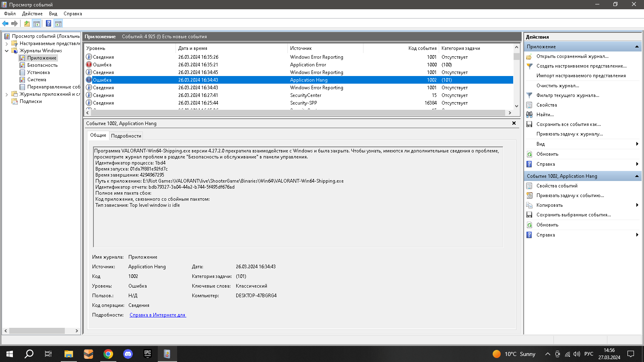
Task: Select the 'Установка' log
Action: coord(39,72)
